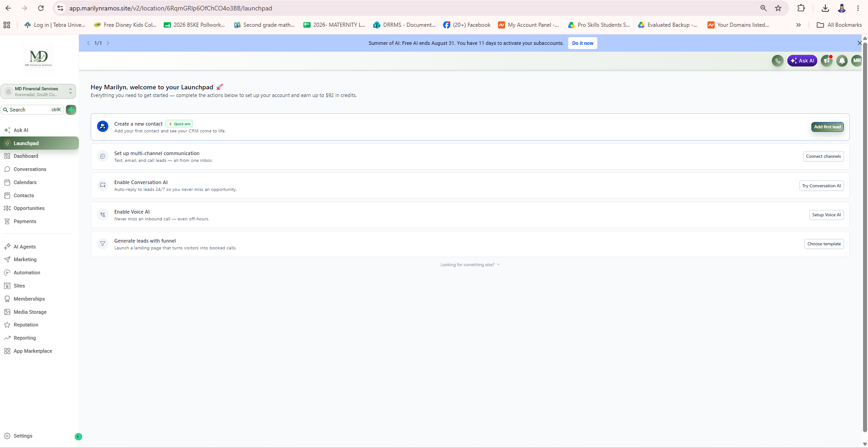Open My Account Panel bookmark
868x448 pixels.
(x=528, y=25)
